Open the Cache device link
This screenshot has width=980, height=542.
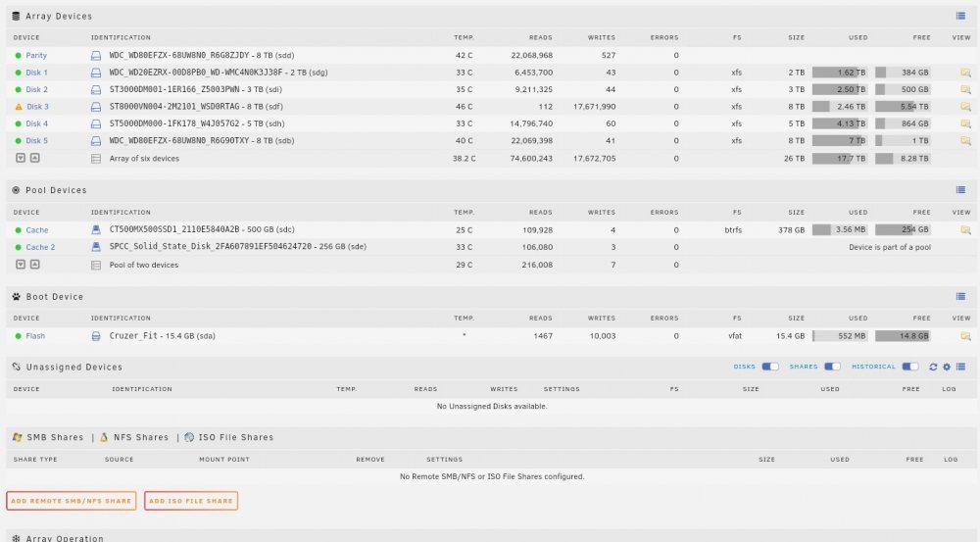pyautogui.click(x=37, y=230)
